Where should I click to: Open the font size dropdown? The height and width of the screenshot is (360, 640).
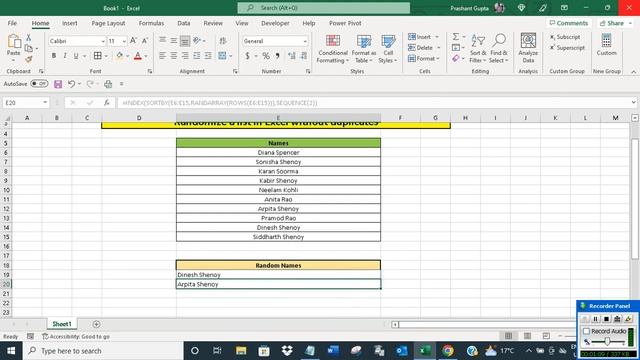pyautogui.click(x=124, y=41)
